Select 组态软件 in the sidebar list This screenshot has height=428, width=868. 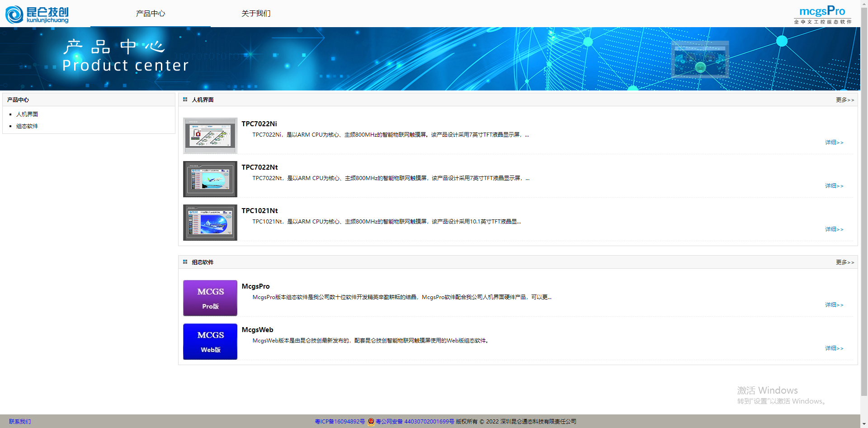coord(27,126)
